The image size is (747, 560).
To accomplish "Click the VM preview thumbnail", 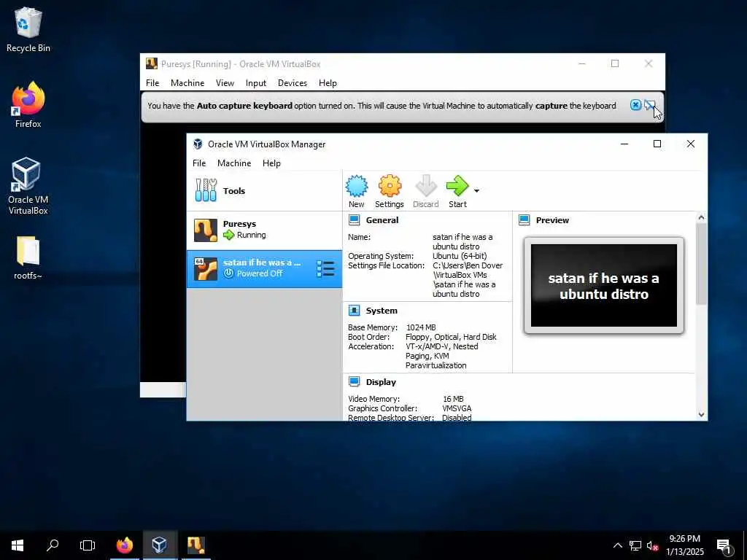I will tap(603, 285).
